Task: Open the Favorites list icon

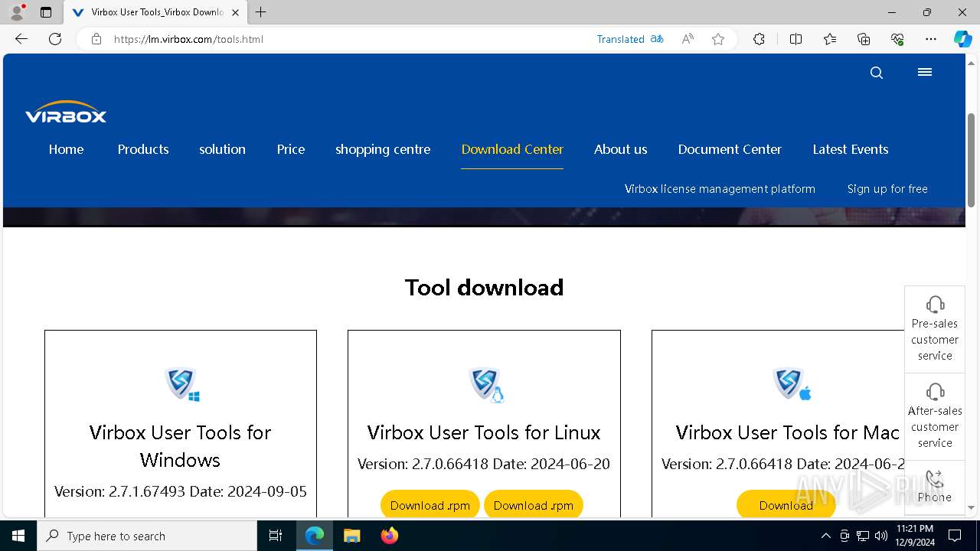Action: tap(830, 39)
